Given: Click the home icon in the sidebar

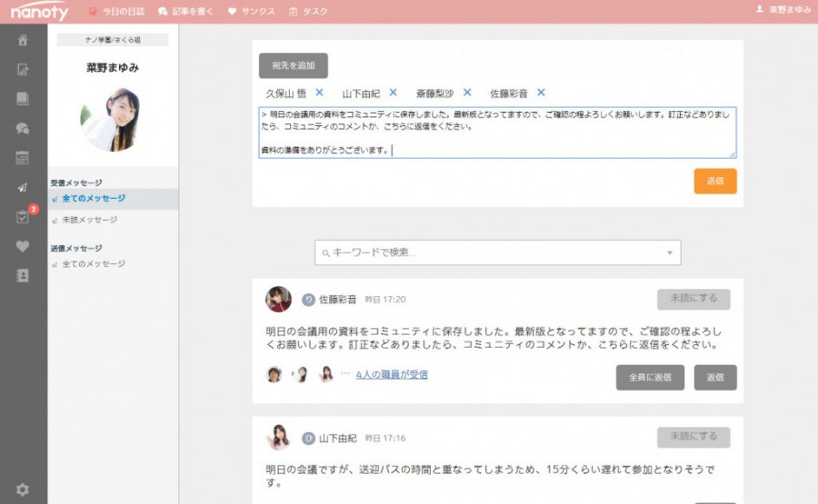Looking at the screenshot, I should pos(23,40).
